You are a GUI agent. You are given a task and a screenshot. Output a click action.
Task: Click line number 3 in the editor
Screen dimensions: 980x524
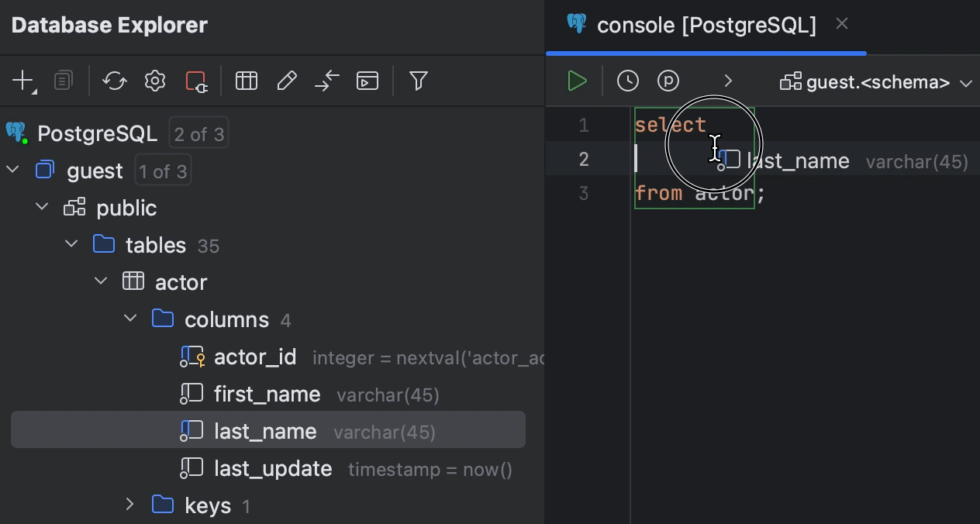coord(584,193)
